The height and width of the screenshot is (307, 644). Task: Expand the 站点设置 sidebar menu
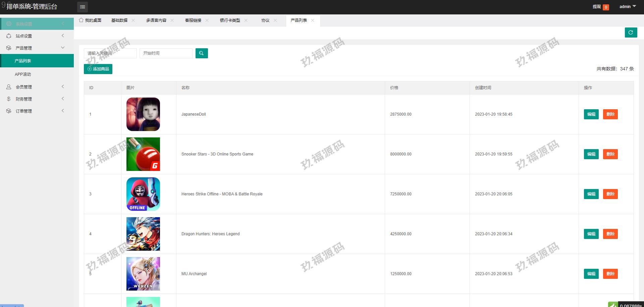click(x=37, y=36)
